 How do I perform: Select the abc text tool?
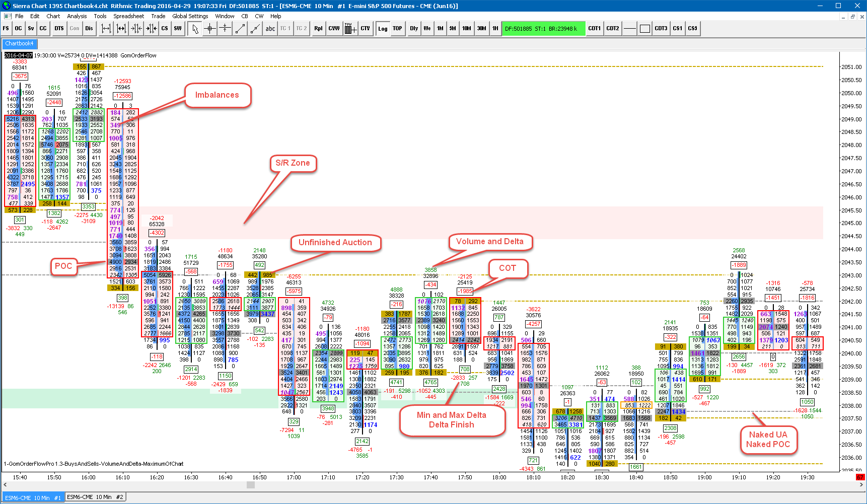(x=270, y=29)
